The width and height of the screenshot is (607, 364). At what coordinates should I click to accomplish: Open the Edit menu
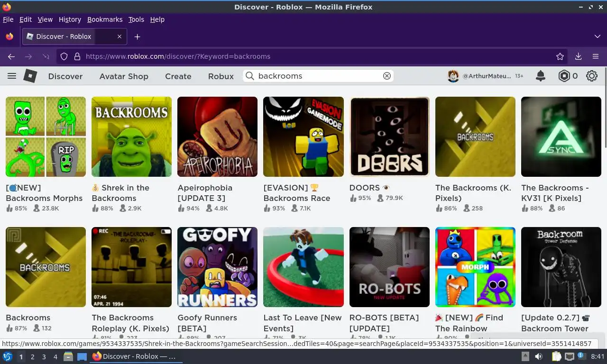coord(26,19)
